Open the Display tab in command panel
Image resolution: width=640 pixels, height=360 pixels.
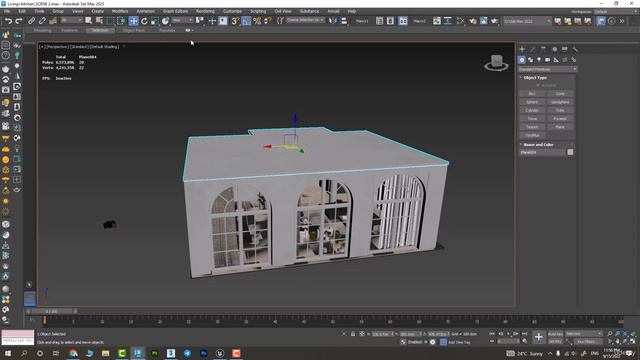click(x=564, y=49)
